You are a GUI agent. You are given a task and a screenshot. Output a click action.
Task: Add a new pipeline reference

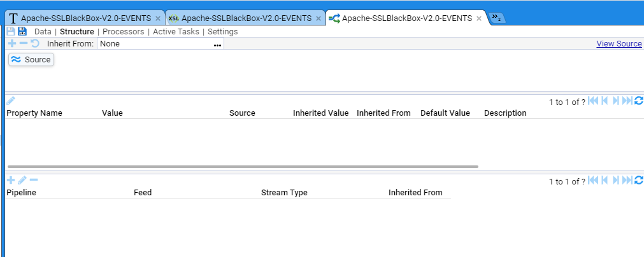click(x=11, y=180)
